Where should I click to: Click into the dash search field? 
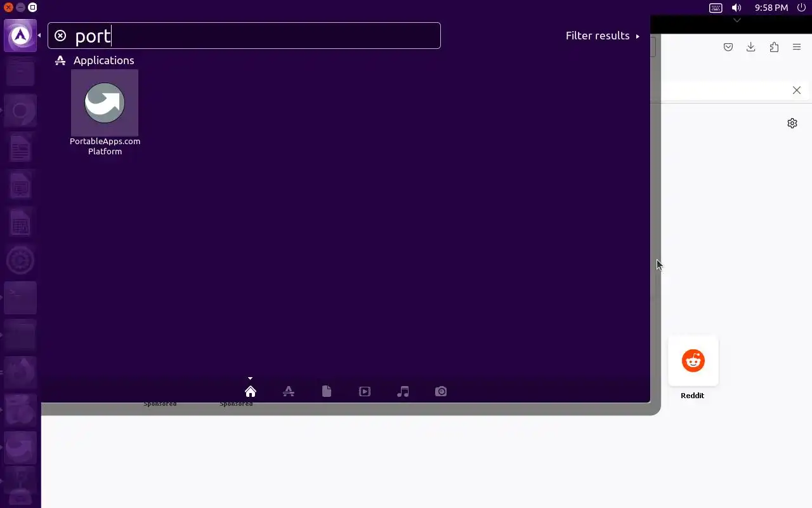244,36
